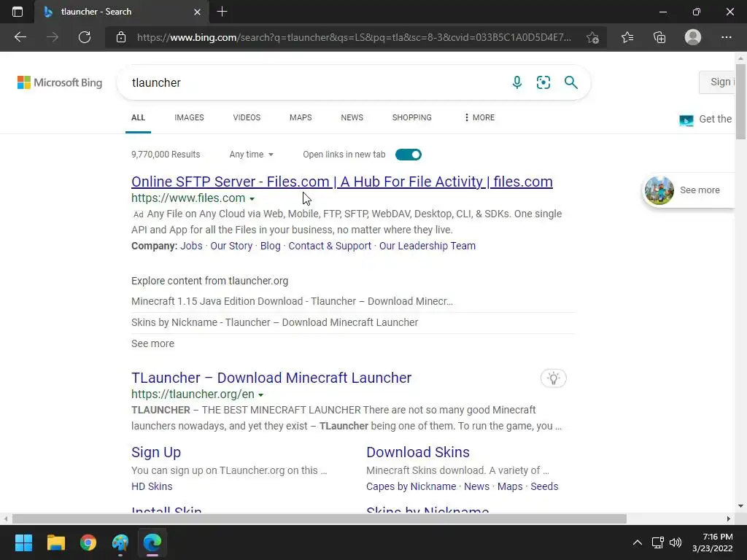Switch to the SHOPPING tab

(411, 117)
